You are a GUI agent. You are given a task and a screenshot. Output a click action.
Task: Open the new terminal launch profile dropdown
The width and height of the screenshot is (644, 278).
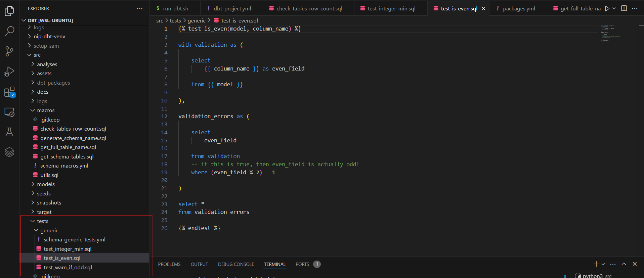[603, 264]
